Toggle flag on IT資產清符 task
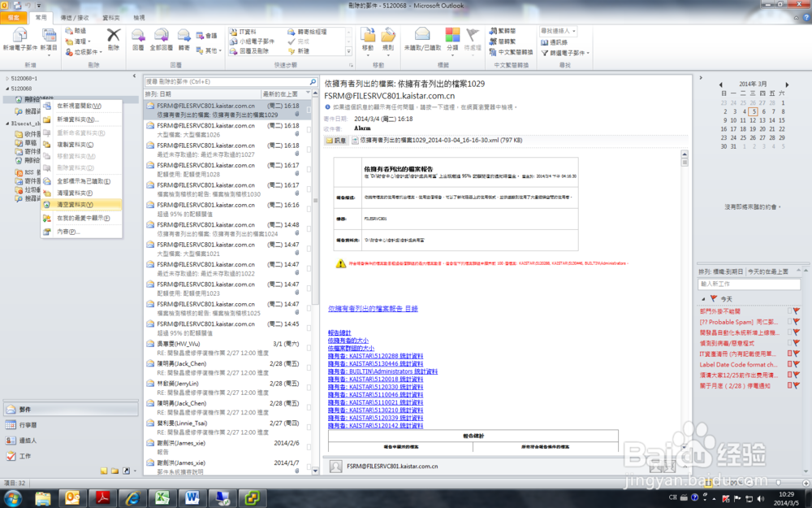The height and width of the screenshot is (508, 812). tap(797, 354)
